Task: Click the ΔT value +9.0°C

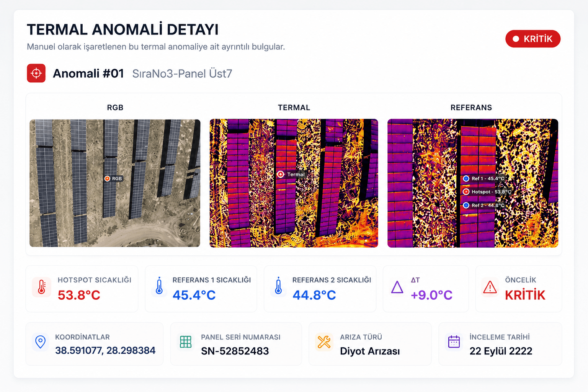Action: click(x=431, y=295)
